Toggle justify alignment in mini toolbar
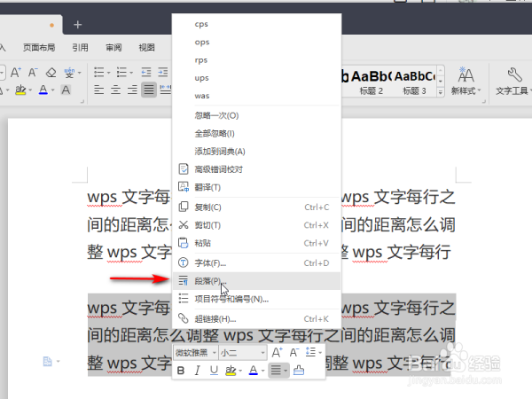 tap(276, 371)
